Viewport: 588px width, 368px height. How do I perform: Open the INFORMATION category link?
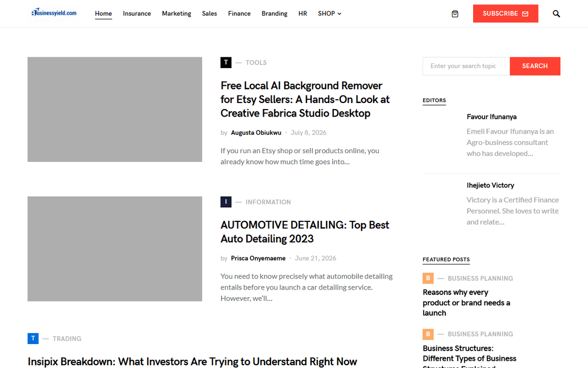pyautogui.click(x=268, y=202)
